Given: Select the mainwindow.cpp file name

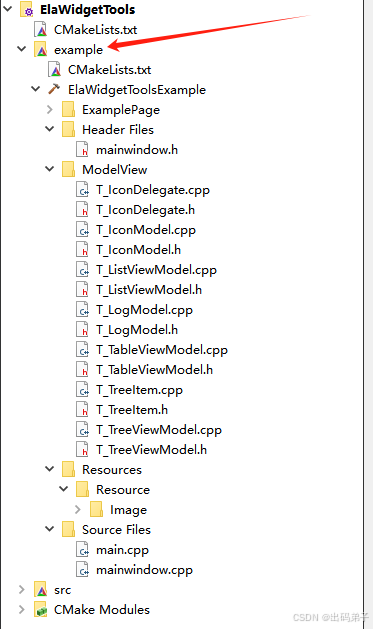Looking at the screenshot, I should pos(144,570).
